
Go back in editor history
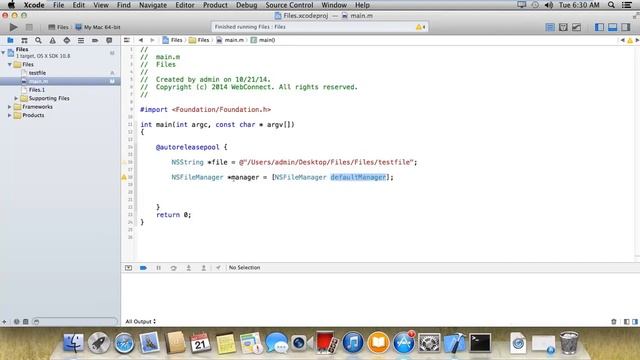click(141, 40)
